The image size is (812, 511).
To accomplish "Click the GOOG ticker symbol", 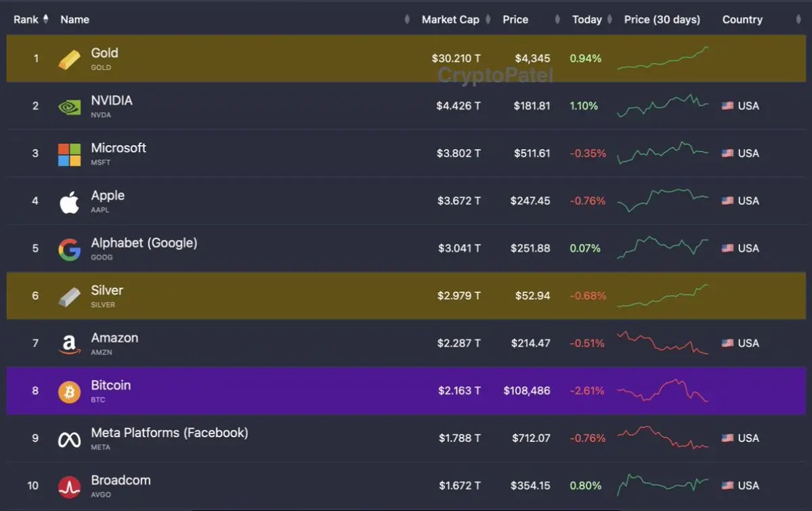I will click(102, 258).
